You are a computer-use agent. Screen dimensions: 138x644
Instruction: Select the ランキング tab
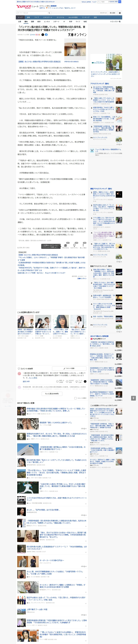(86, 17)
